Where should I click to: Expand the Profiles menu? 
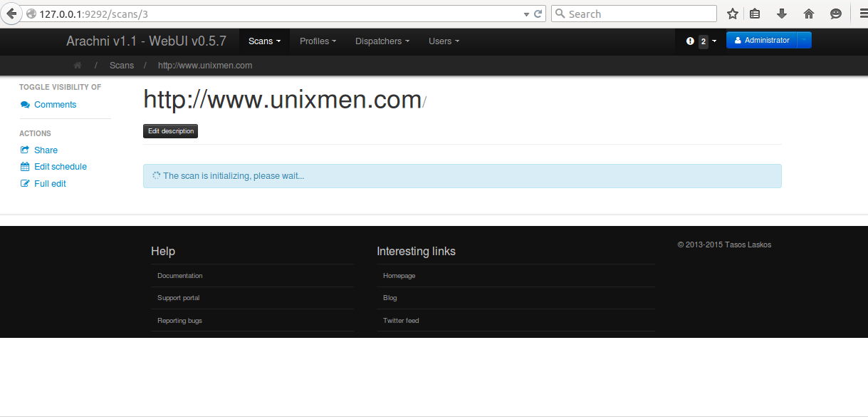pos(318,41)
